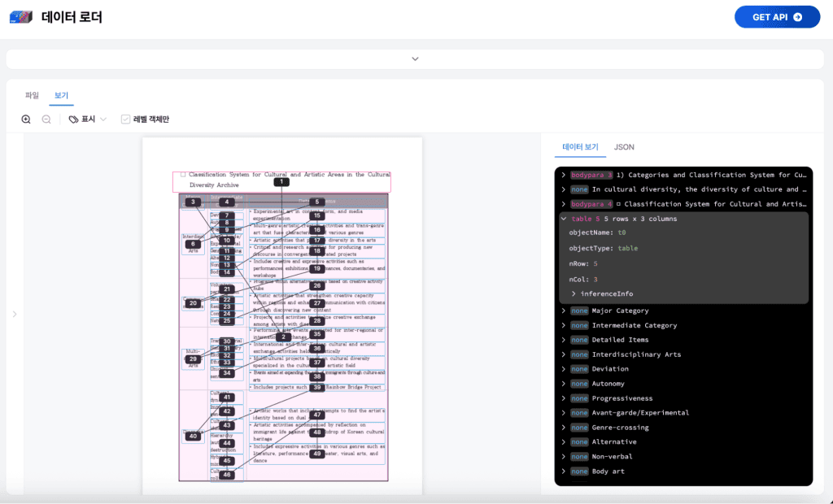Select the 보기 tab
The height and width of the screenshot is (504, 833).
point(61,95)
